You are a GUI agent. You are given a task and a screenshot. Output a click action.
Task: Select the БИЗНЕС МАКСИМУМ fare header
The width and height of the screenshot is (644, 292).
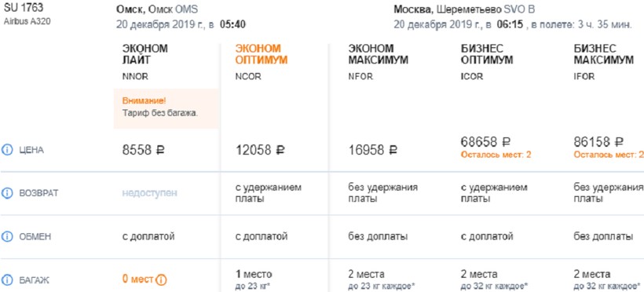[603, 54]
